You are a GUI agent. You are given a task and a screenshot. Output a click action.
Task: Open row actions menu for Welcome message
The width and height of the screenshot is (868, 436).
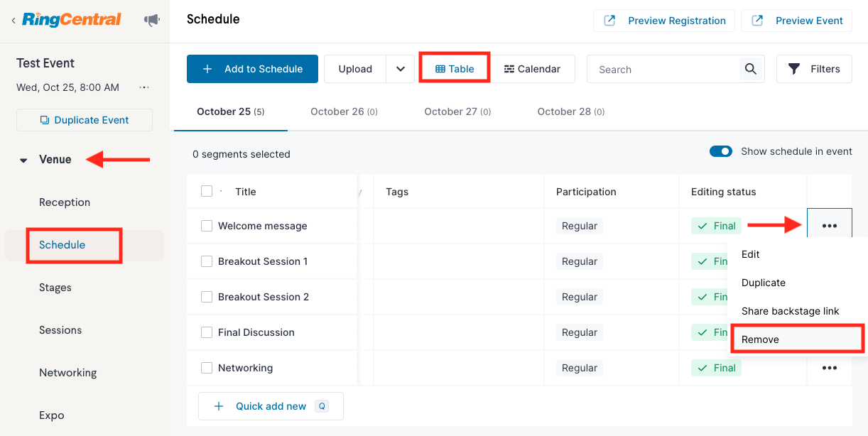(x=829, y=226)
